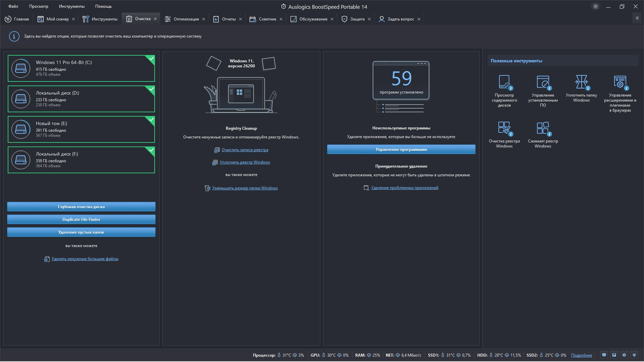Open Очистка реестра Windows tool icon
The height and width of the screenshot is (362, 644).
pyautogui.click(x=504, y=128)
